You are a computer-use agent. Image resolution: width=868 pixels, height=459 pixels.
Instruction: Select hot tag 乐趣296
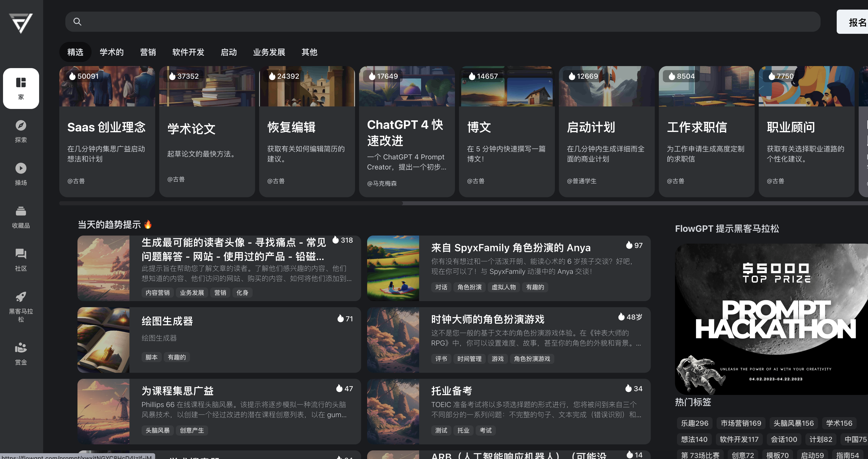(x=694, y=423)
